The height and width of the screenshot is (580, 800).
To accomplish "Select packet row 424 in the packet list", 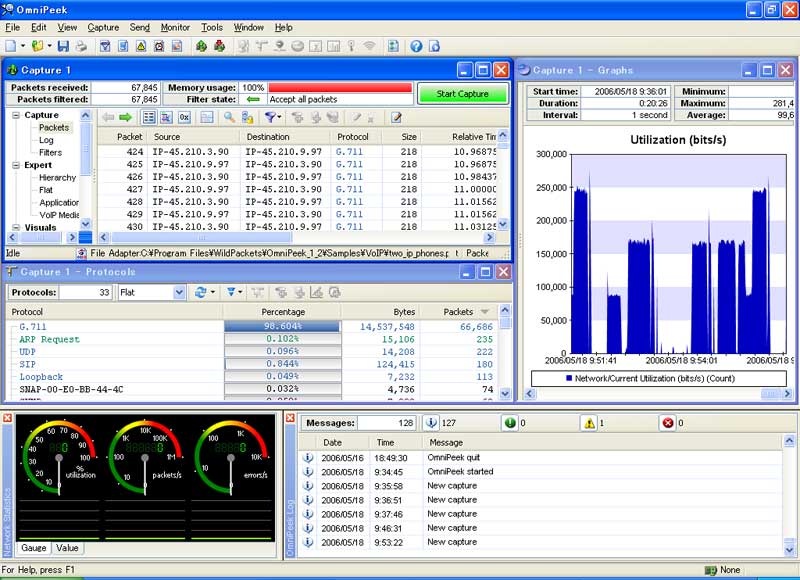I will pos(297,152).
